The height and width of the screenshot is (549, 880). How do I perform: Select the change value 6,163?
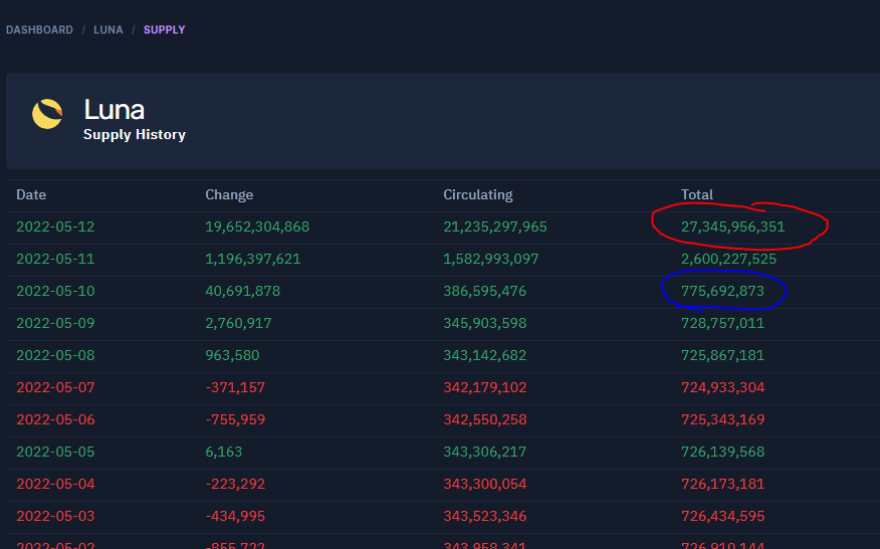point(223,452)
